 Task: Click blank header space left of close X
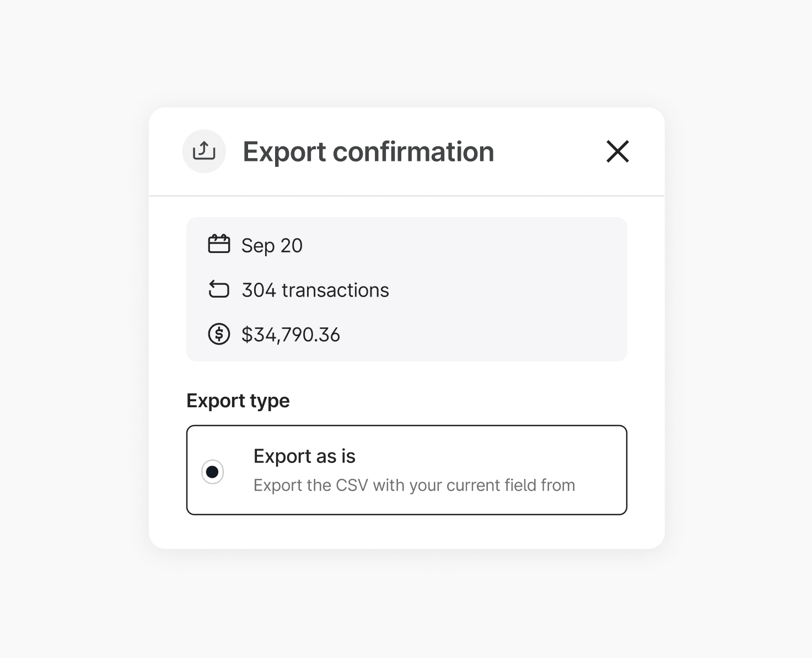(551, 152)
